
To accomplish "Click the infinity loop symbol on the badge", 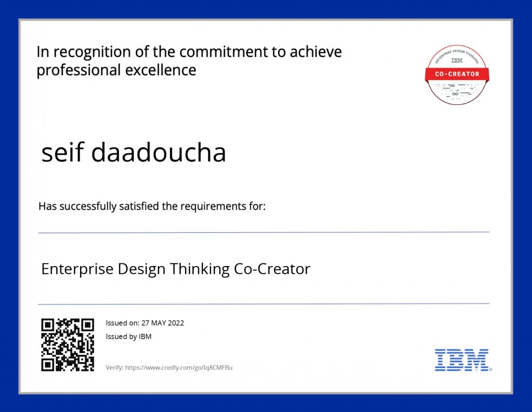I will [456, 94].
